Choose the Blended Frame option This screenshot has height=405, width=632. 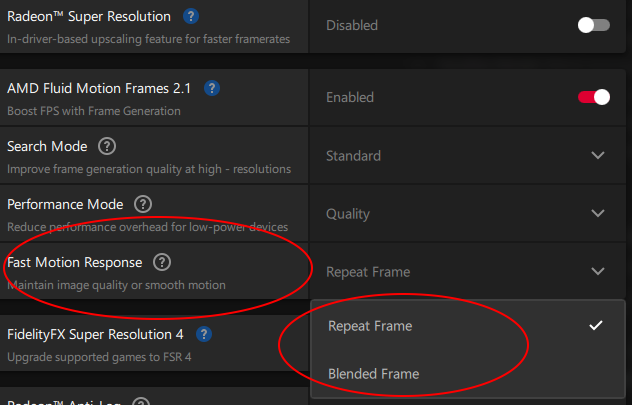[373, 374]
